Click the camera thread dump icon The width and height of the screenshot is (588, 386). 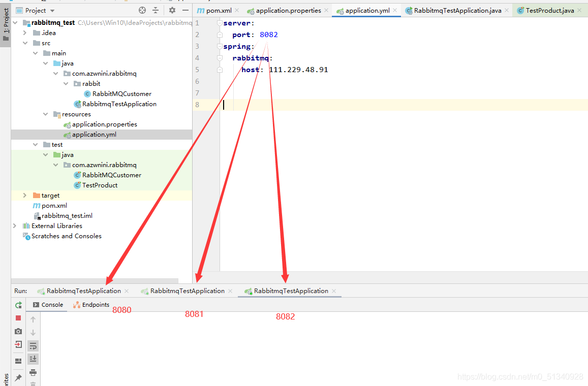tap(18, 331)
